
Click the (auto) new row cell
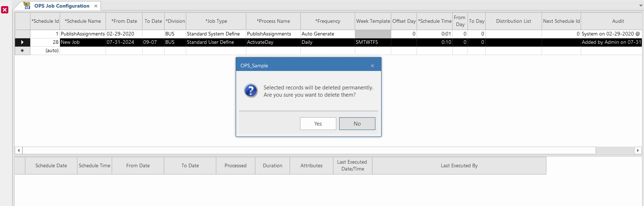45,50
